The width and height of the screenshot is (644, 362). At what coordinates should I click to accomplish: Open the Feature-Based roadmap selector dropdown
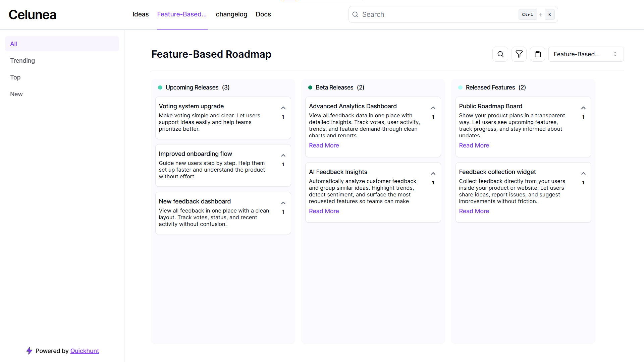coord(586,54)
